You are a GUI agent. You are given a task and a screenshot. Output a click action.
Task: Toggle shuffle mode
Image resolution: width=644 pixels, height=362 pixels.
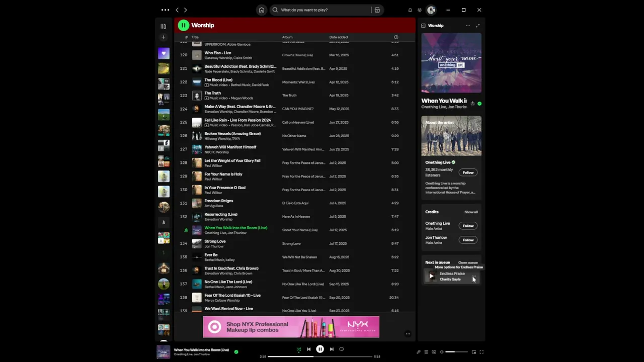click(x=298, y=349)
